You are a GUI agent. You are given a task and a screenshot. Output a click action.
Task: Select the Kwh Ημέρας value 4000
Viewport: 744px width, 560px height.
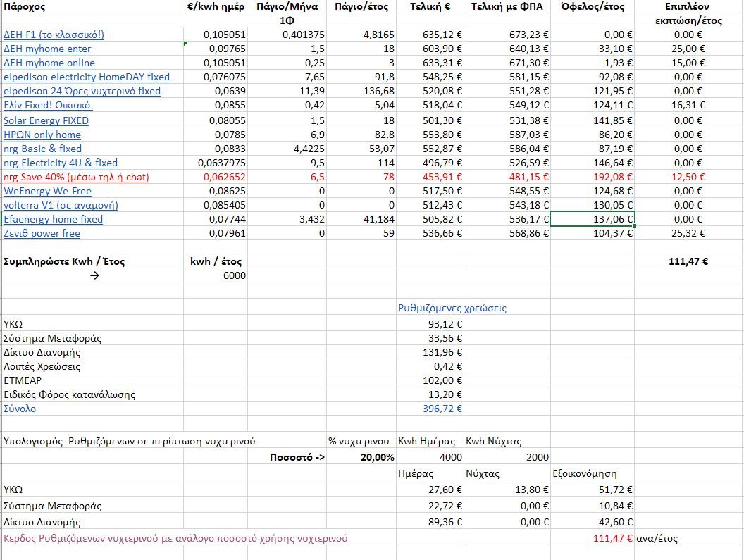[430, 457]
